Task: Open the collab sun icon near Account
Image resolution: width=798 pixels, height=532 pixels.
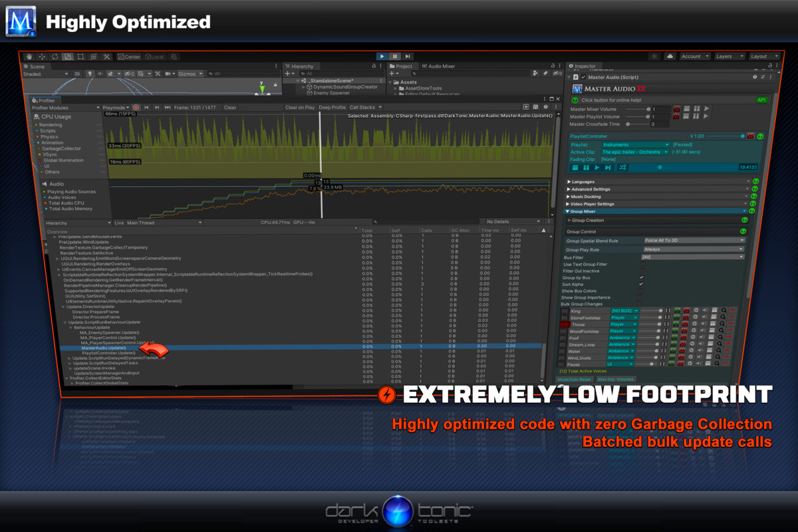Action: pos(655,57)
